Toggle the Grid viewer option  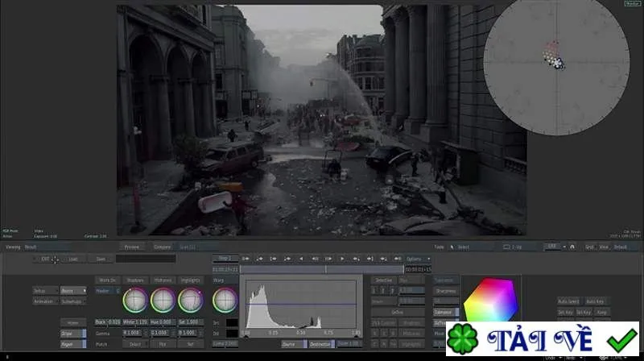click(589, 247)
